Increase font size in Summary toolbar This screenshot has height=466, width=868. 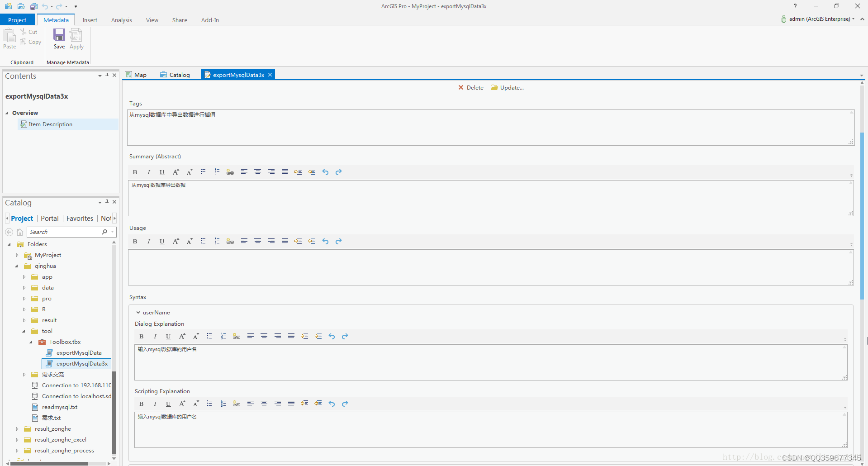[x=175, y=172]
